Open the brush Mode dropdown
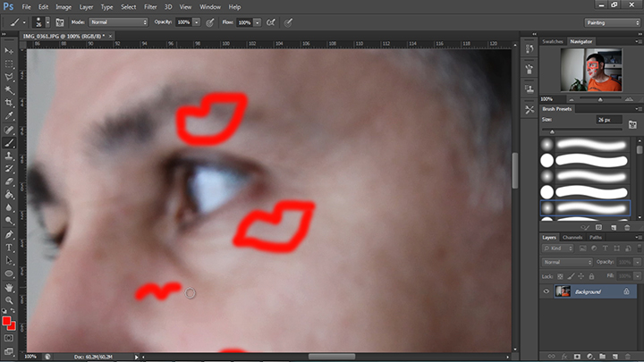 118,21
